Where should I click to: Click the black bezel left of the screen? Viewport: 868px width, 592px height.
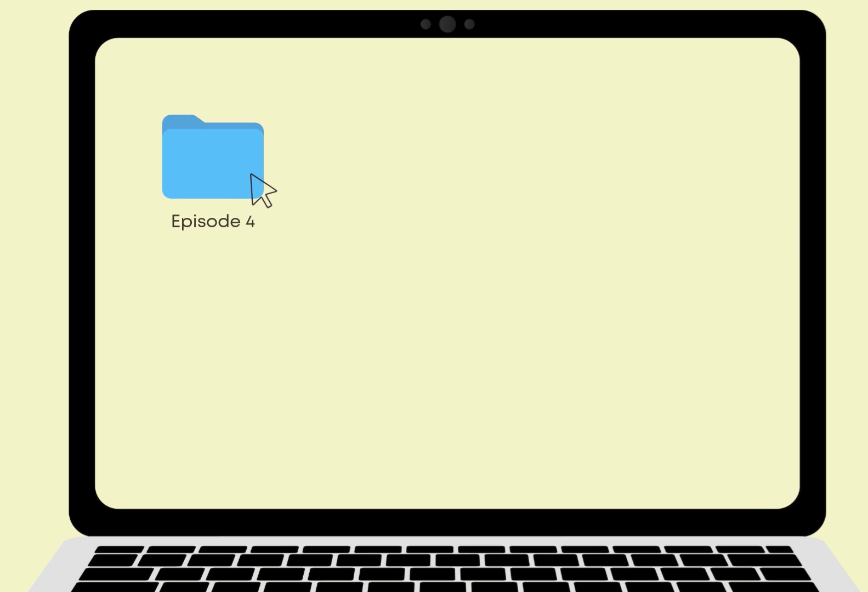click(x=82, y=274)
